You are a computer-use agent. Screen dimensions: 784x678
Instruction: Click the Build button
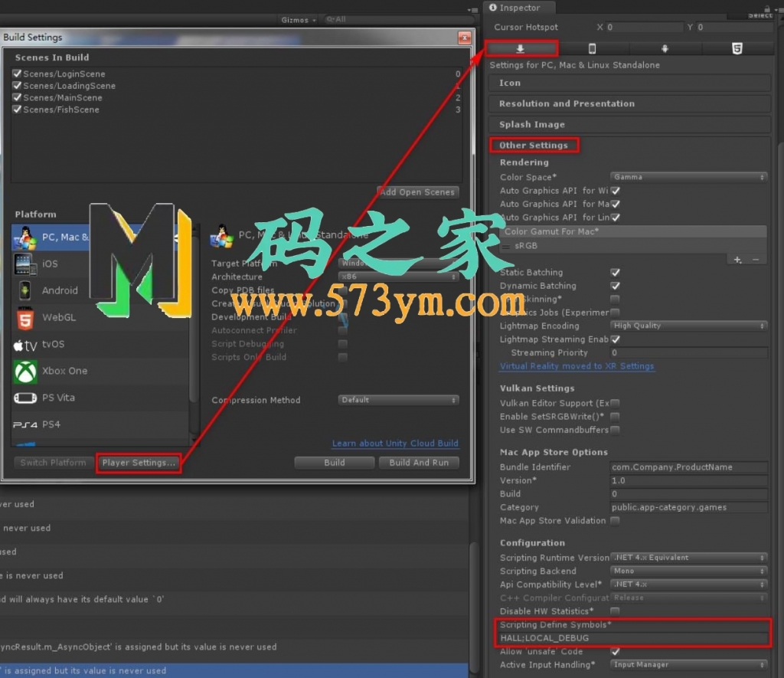(x=335, y=463)
